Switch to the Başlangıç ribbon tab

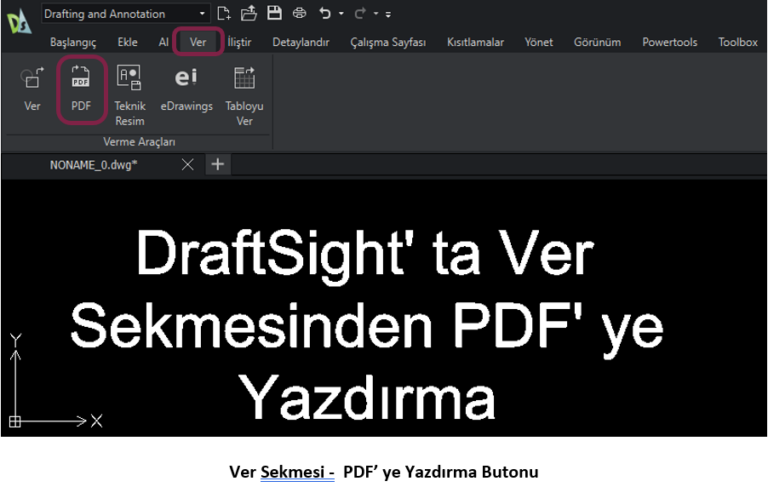coord(73,42)
